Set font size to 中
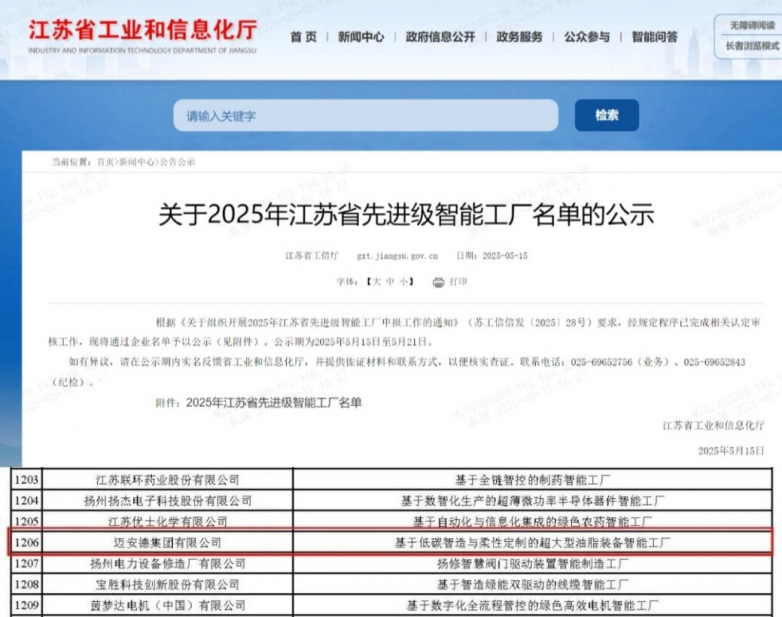 coord(390,282)
